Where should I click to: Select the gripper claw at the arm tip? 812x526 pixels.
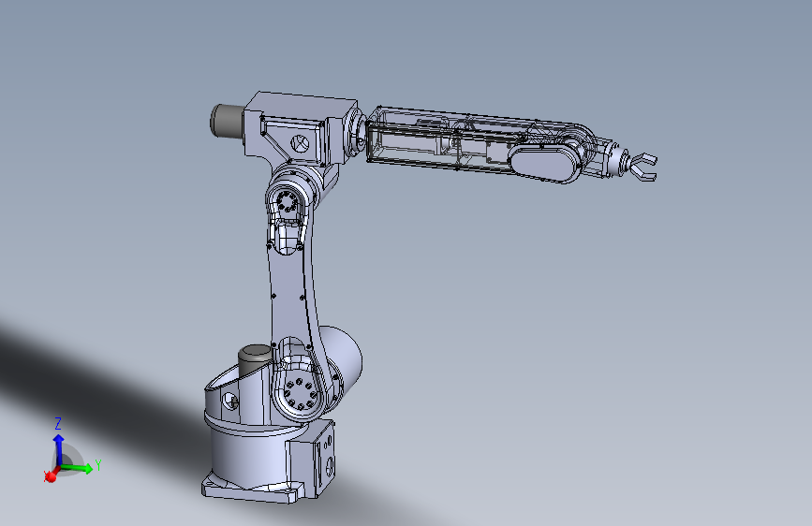642,167
